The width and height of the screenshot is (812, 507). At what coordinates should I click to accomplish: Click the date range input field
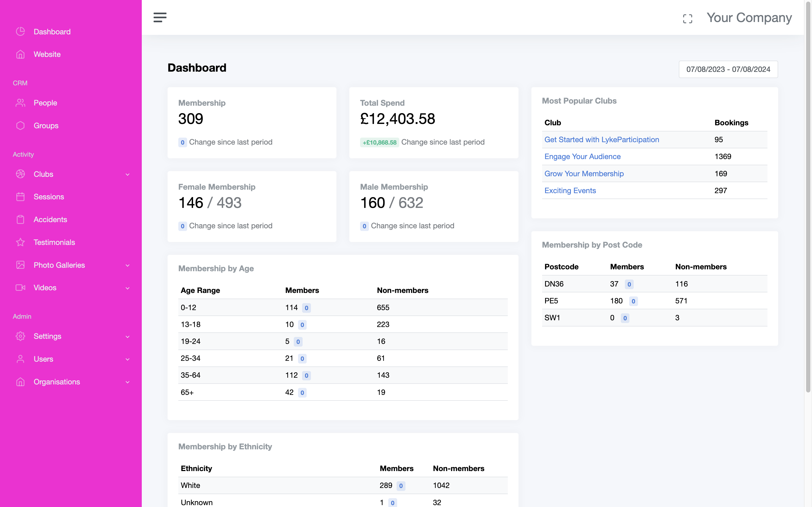tap(728, 69)
